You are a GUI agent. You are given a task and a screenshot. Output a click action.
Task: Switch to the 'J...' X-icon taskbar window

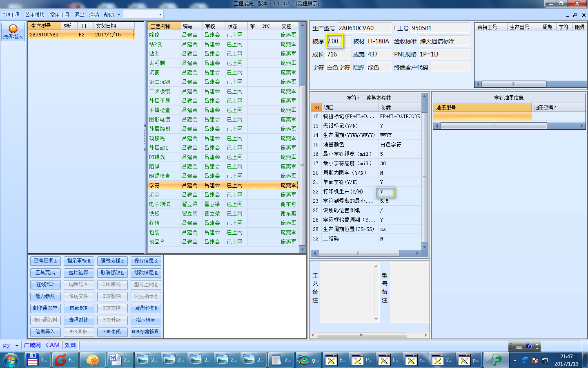389,360
